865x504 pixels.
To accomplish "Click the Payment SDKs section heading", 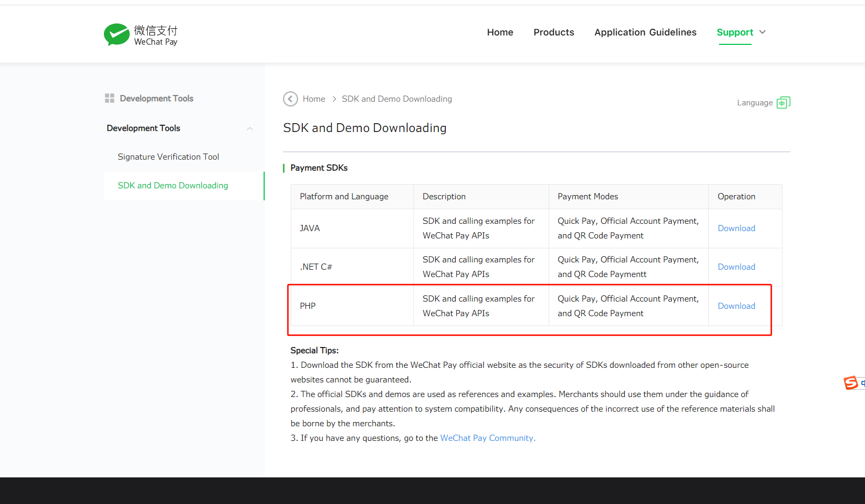I will click(319, 167).
